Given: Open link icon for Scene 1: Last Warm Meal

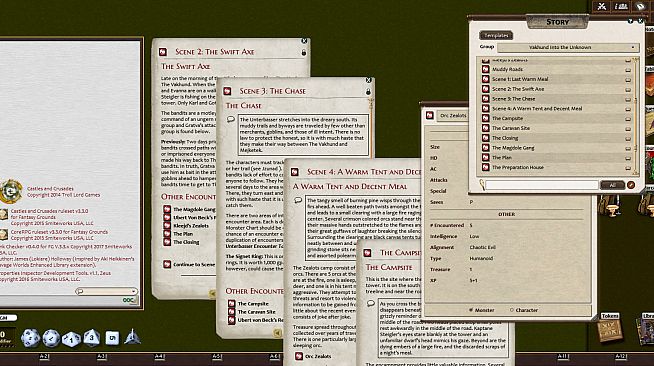Looking at the screenshot, I should click(x=485, y=79).
